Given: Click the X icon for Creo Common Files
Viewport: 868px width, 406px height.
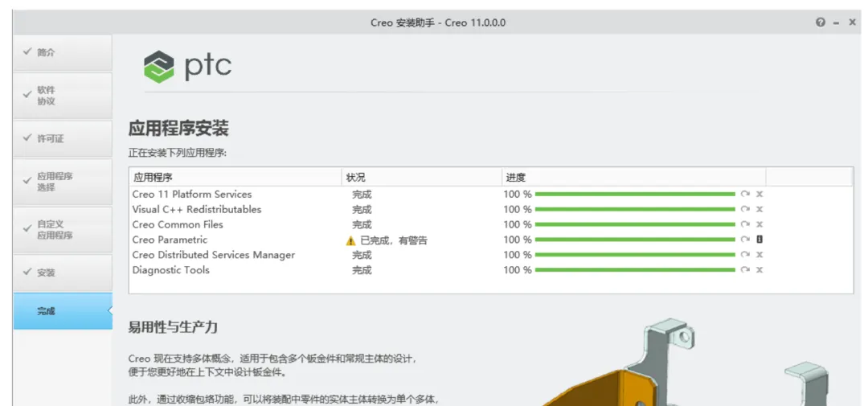Looking at the screenshot, I should pyautogui.click(x=759, y=224).
